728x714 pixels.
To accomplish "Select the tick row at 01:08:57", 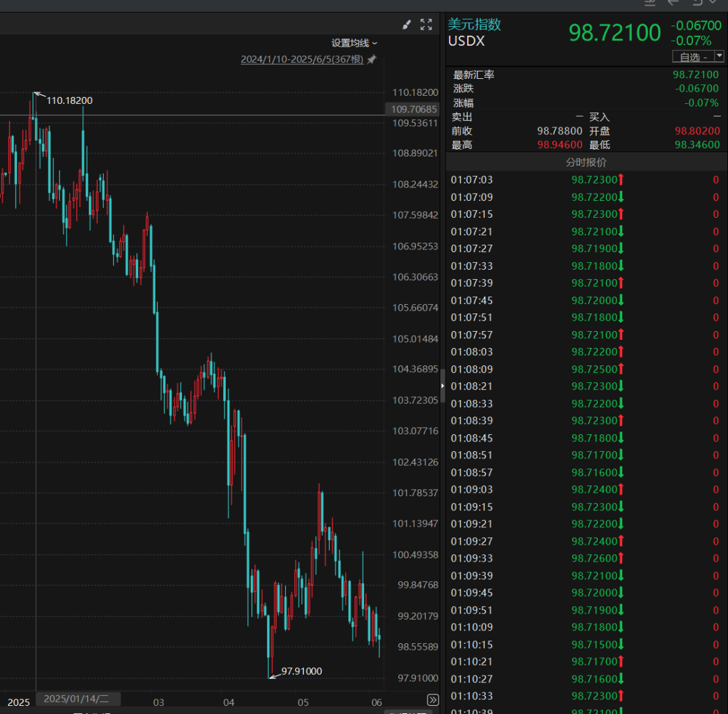I will point(586,472).
